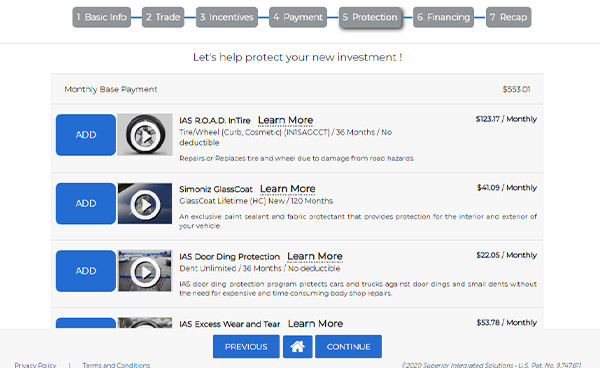Select the $22.05 / Monthly price
The height and width of the screenshot is (368, 600).
pos(506,255)
